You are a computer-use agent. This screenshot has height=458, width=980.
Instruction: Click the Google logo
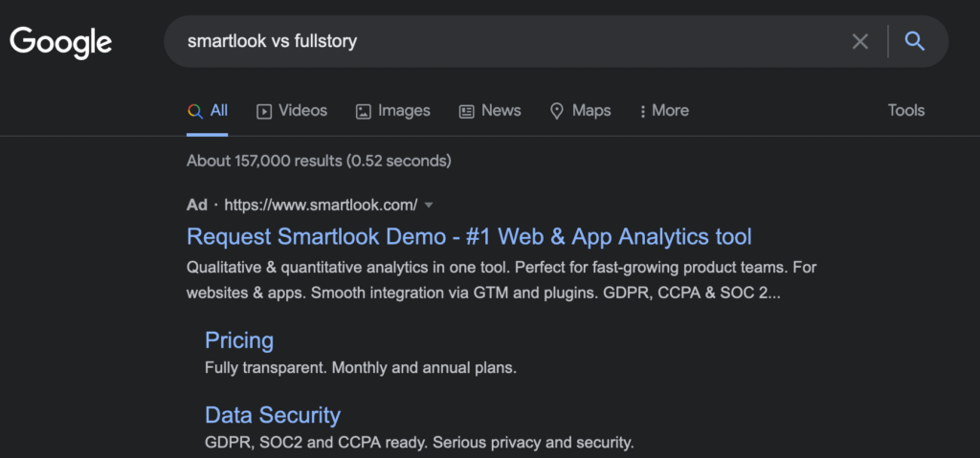click(x=60, y=43)
